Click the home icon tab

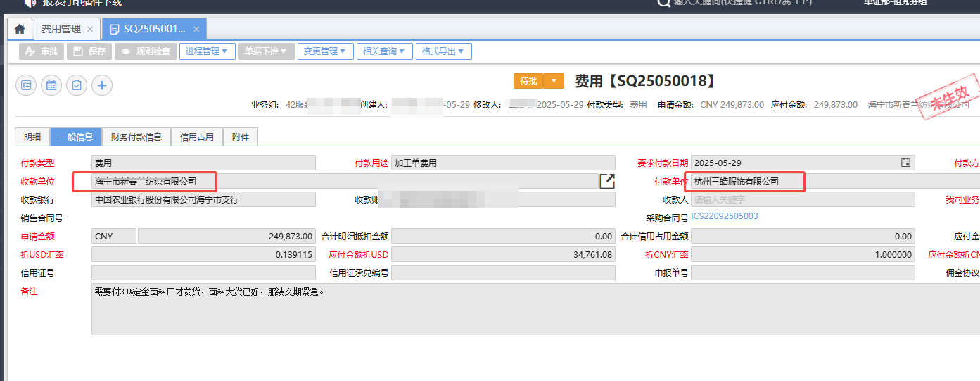tap(20, 29)
